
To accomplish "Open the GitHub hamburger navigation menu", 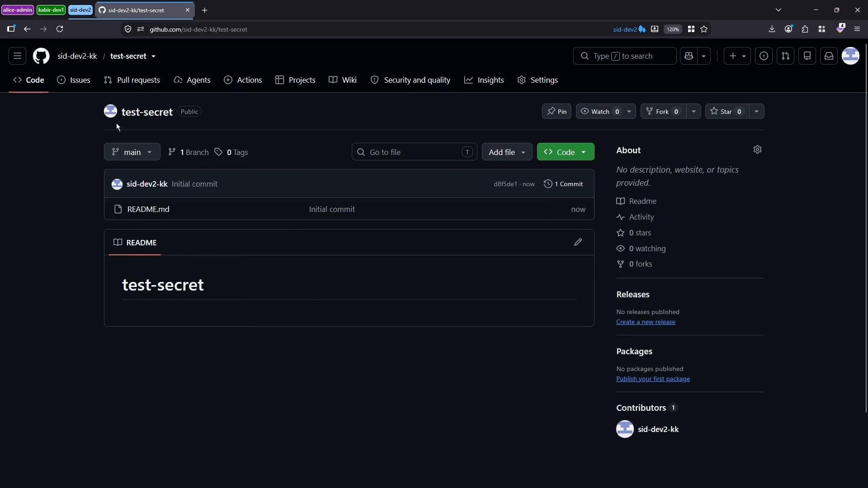I will pos(17,56).
